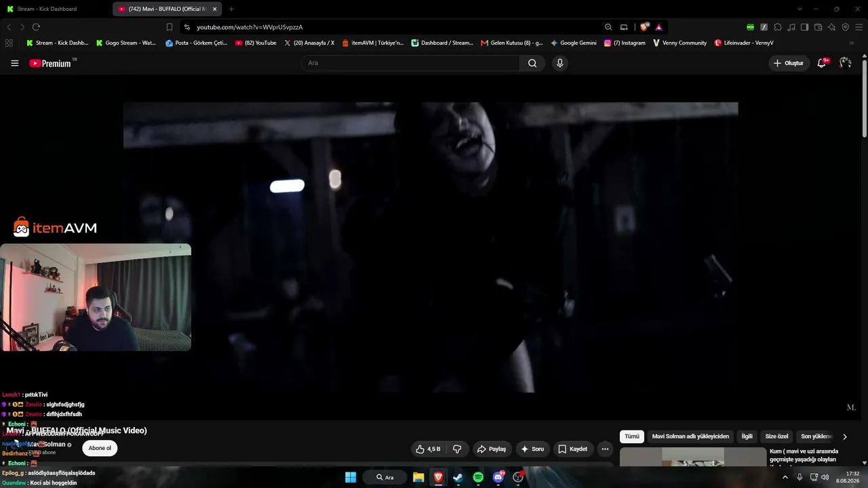
Task: Click the Paylaş share button
Action: click(x=491, y=449)
